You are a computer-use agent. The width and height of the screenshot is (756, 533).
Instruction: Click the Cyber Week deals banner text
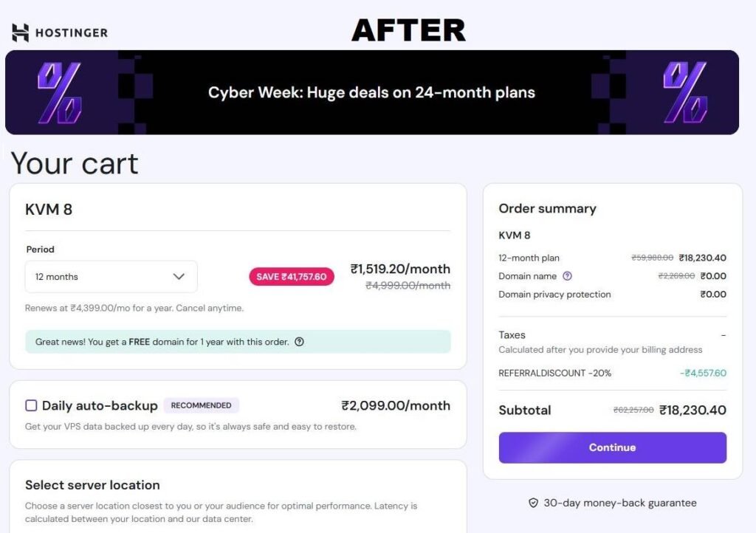pyautogui.click(x=371, y=93)
